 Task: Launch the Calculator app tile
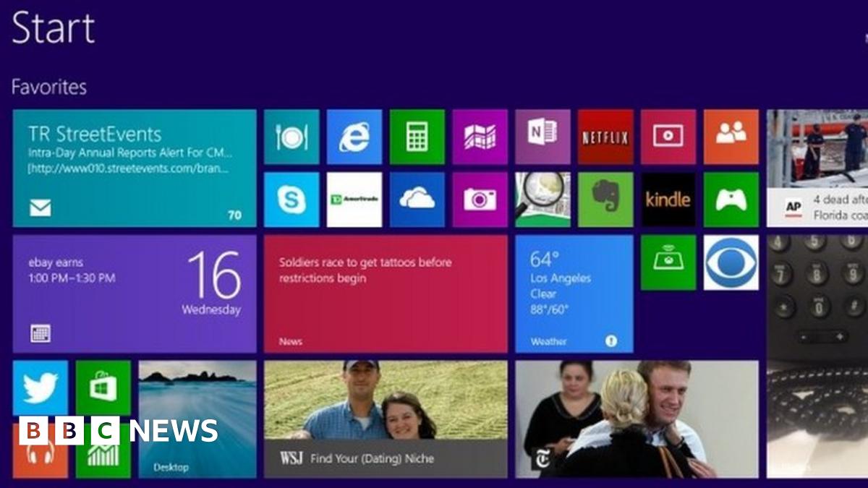coord(417,137)
